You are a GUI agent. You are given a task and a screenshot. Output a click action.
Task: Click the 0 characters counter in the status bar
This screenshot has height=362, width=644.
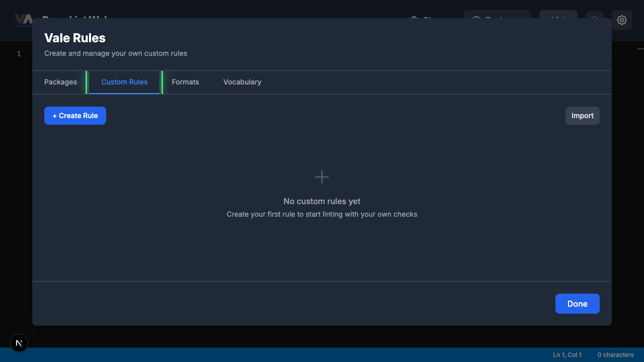pos(615,354)
